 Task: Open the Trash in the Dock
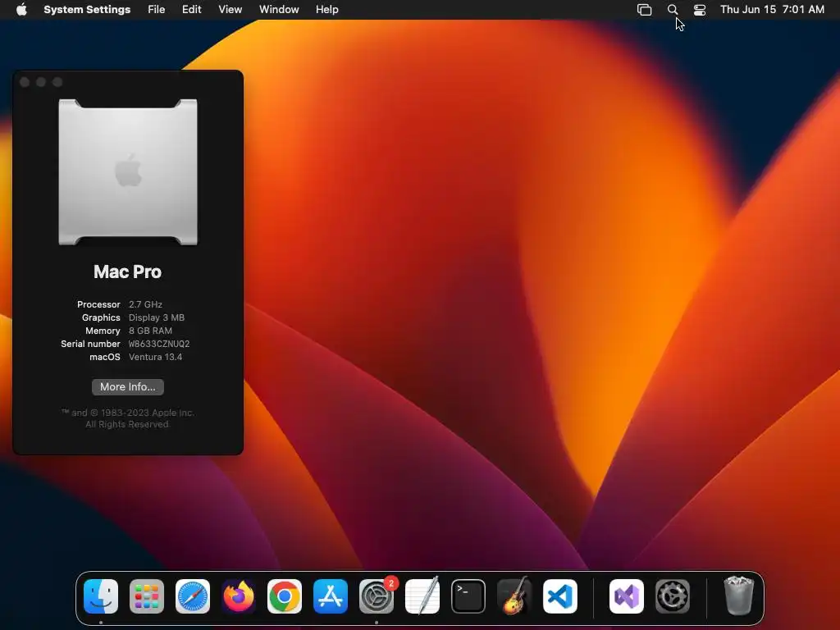pyautogui.click(x=739, y=596)
